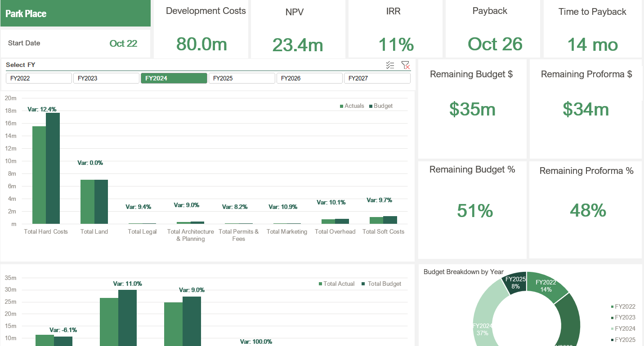The width and height of the screenshot is (644, 346).
Task: Click the Payback Oct 26 card
Action: click(492, 29)
